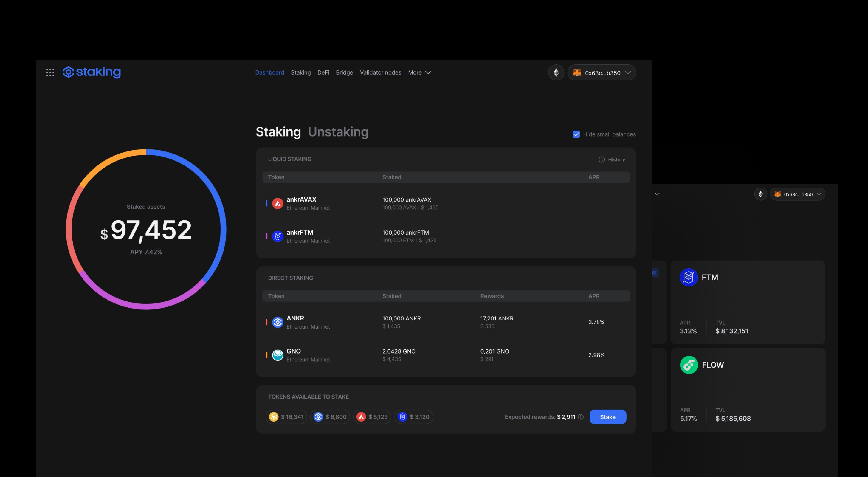The height and width of the screenshot is (477, 868).
Task: Go to the Bridge page link
Action: (x=344, y=72)
